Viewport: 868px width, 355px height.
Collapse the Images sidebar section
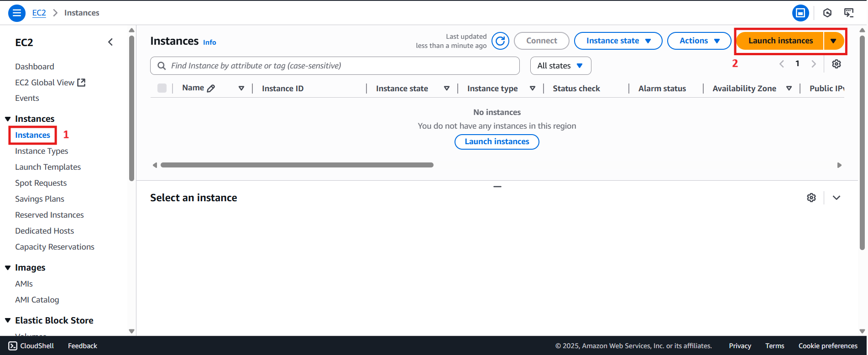8,268
